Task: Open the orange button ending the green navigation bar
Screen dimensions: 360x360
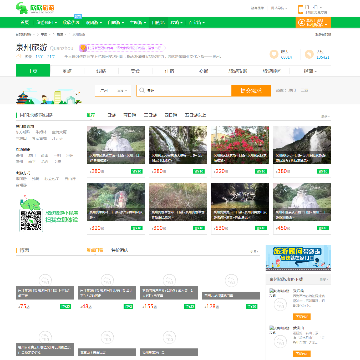Action: tap(313, 22)
